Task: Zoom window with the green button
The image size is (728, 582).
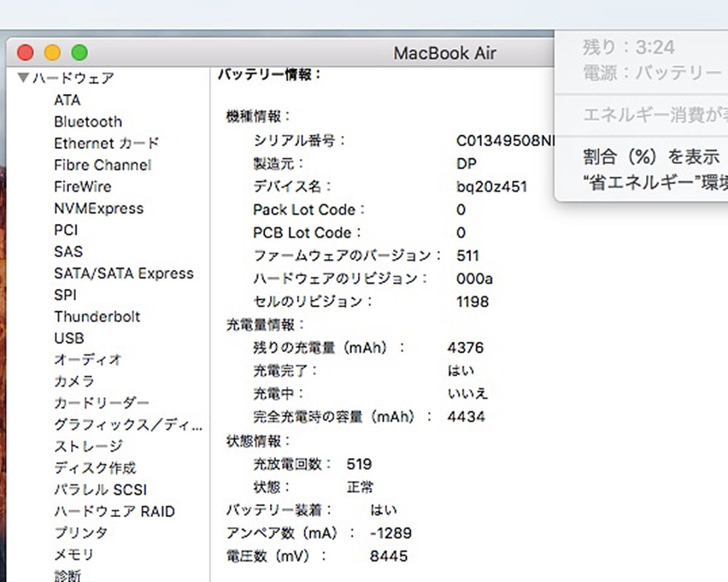Action: pyautogui.click(x=79, y=53)
